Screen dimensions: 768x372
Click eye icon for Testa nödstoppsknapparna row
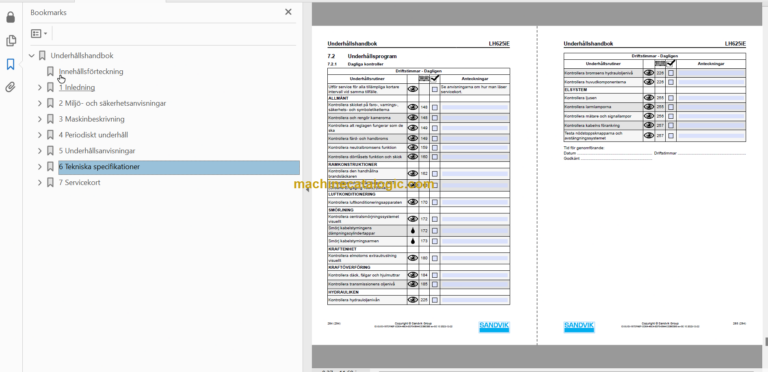pos(649,136)
